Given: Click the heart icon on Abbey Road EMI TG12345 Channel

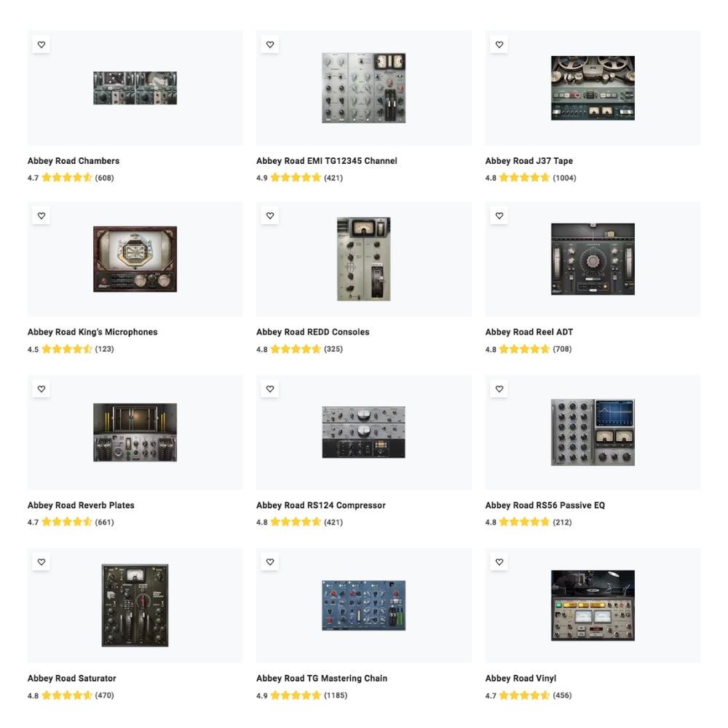Looking at the screenshot, I should point(270,44).
